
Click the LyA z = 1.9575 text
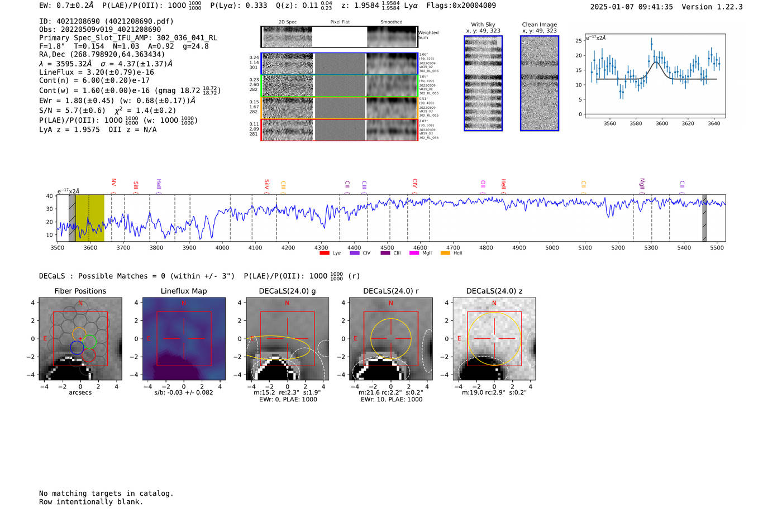(70, 130)
